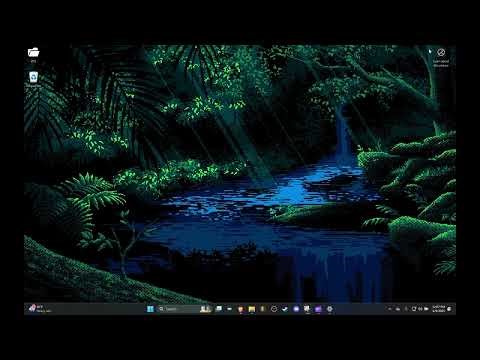Image resolution: width=480 pixels, height=360 pixels.
Task: Open the notification icon beside the clock
Action: 449,309
